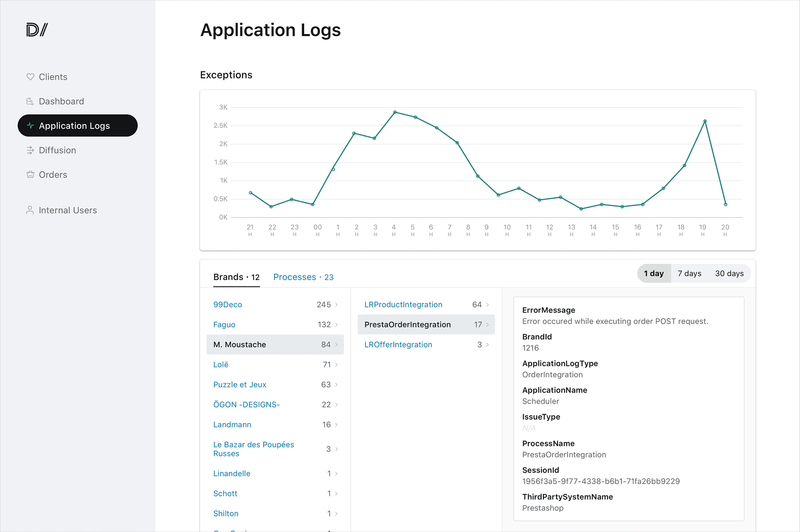The width and height of the screenshot is (800, 532).
Task: Expand the LROfferIntegration chevron
Action: [x=487, y=345]
